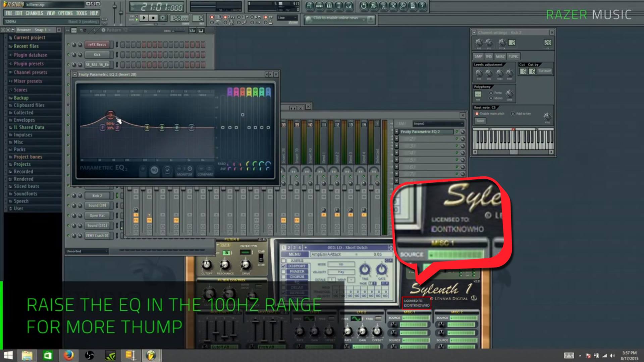
Task: Click the Windows Start button
Action: (x=8, y=355)
